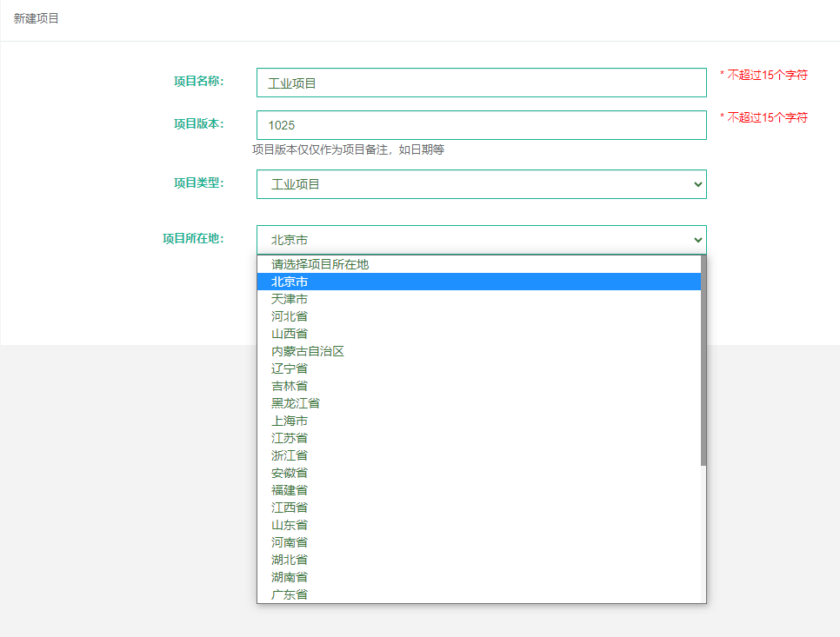The height and width of the screenshot is (637, 840).
Task: Select 辽宁省 in the dropdown list
Action: click(x=478, y=368)
